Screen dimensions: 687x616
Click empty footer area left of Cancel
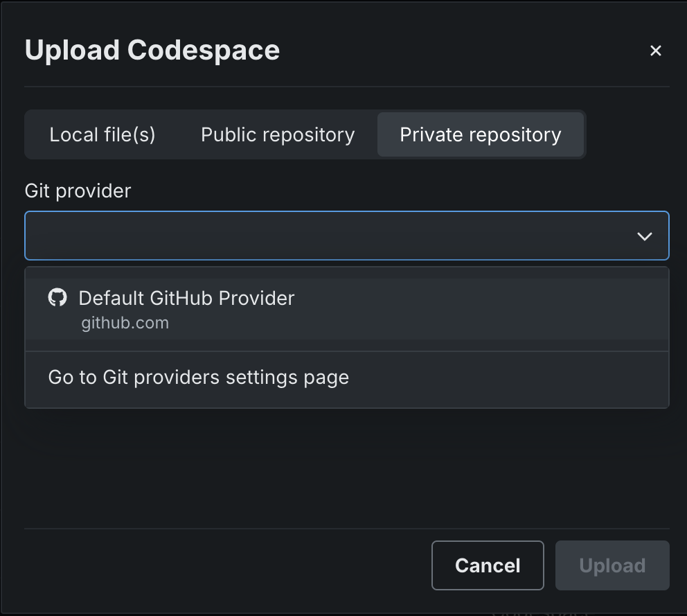(222, 565)
